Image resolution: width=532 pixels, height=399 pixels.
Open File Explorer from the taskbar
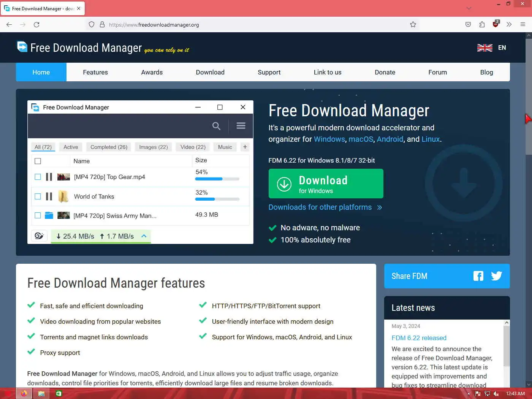[41, 393]
